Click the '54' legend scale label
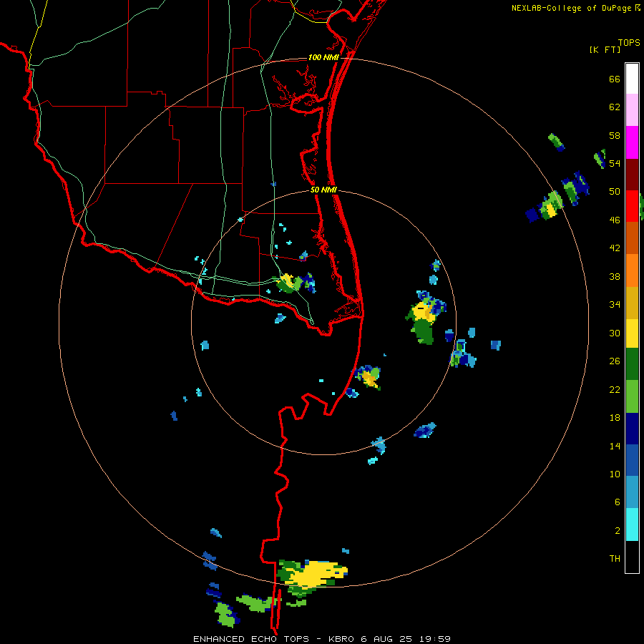The image size is (644, 644). click(615, 163)
